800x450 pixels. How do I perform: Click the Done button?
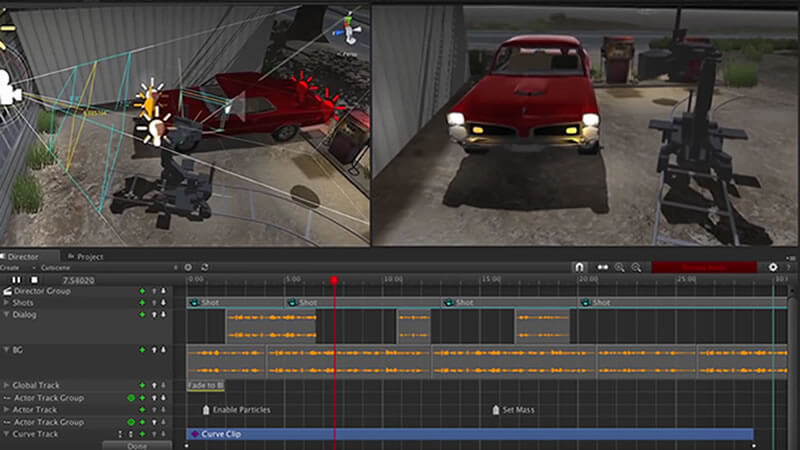[137, 446]
